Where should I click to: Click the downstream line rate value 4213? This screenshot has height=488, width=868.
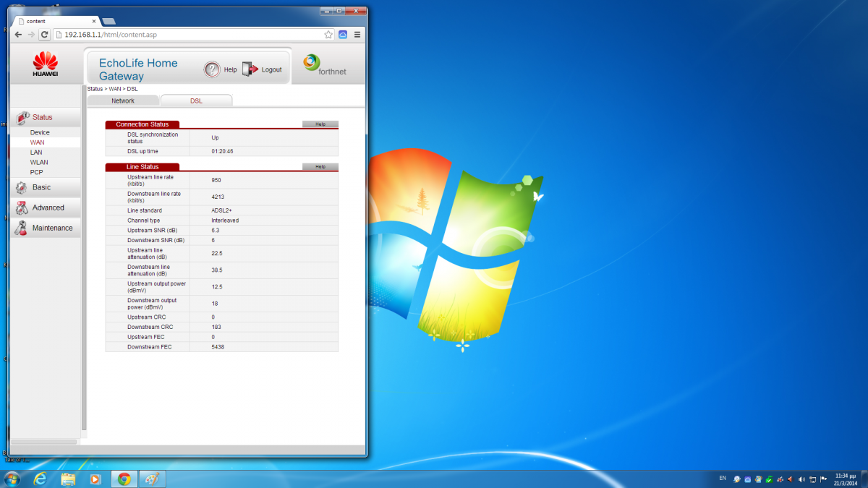coord(218,197)
